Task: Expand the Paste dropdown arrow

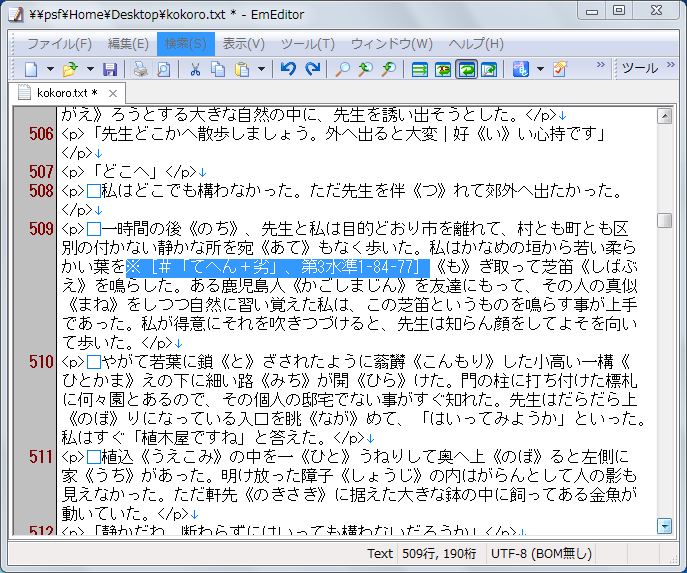Action: 262,69
